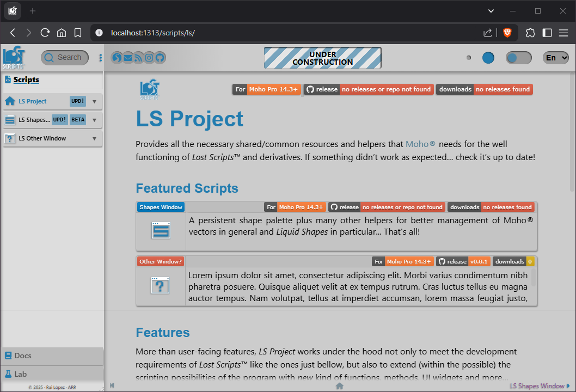Reload the page with the refresh icon
Image resolution: width=576 pixels, height=392 pixels.
pos(45,33)
